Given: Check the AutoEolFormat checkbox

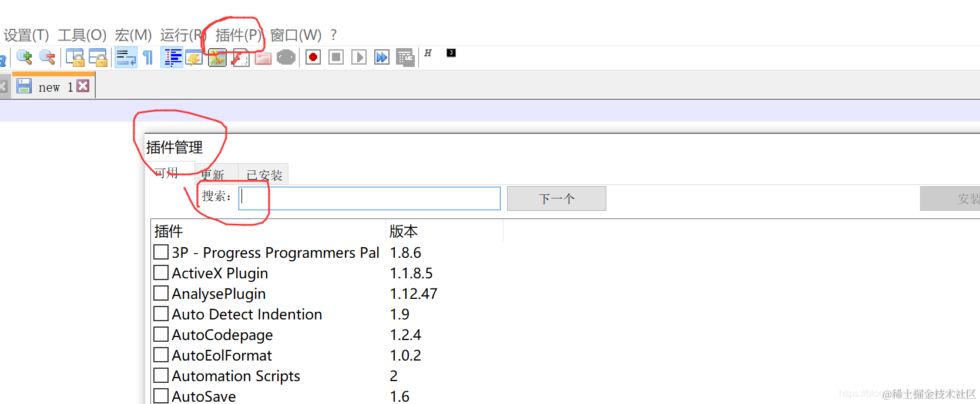Looking at the screenshot, I should [161, 355].
